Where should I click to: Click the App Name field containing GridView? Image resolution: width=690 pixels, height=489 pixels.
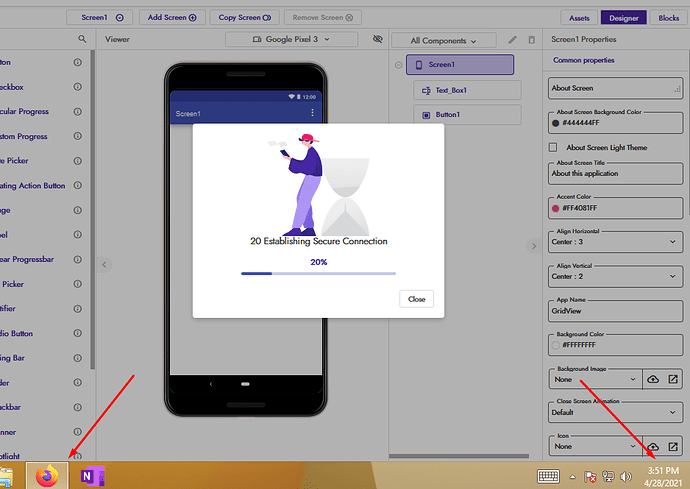[615, 311]
